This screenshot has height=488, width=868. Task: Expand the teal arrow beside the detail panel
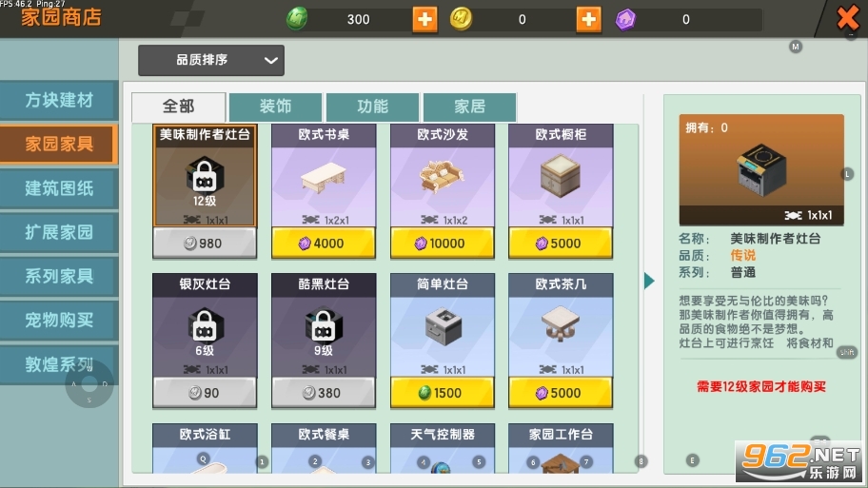tap(649, 281)
